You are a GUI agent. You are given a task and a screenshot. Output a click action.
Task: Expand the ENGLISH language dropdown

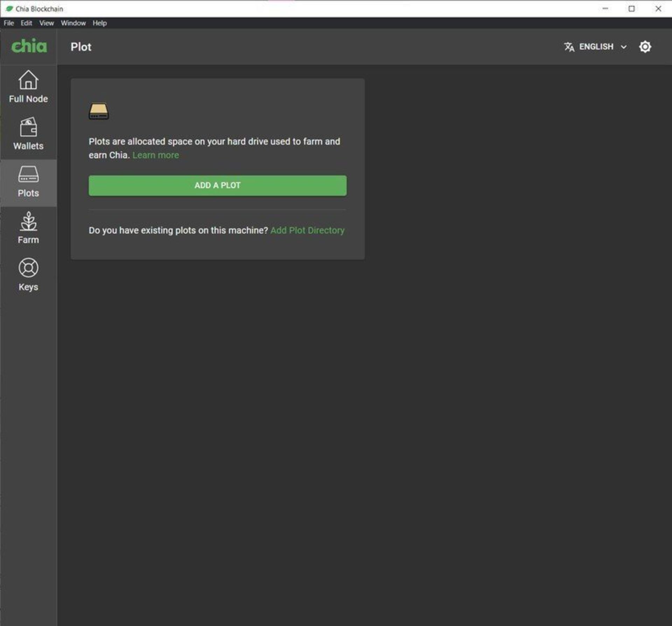pos(596,47)
